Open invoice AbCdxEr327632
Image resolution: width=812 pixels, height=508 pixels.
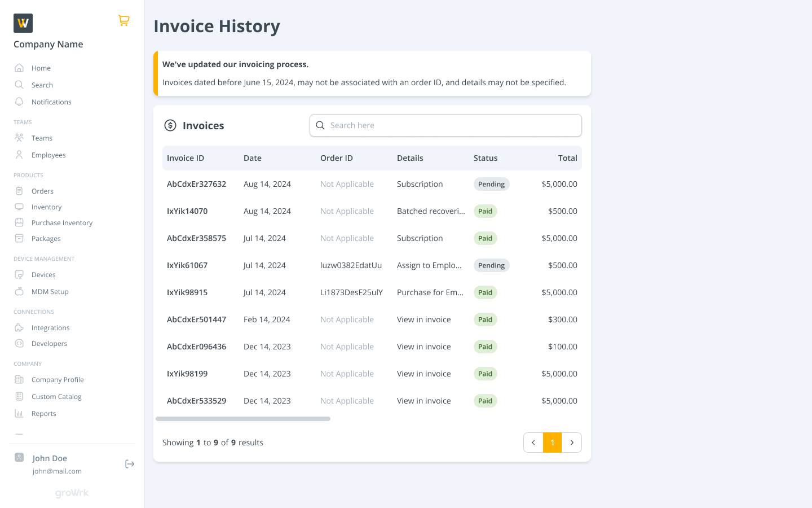tap(196, 184)
